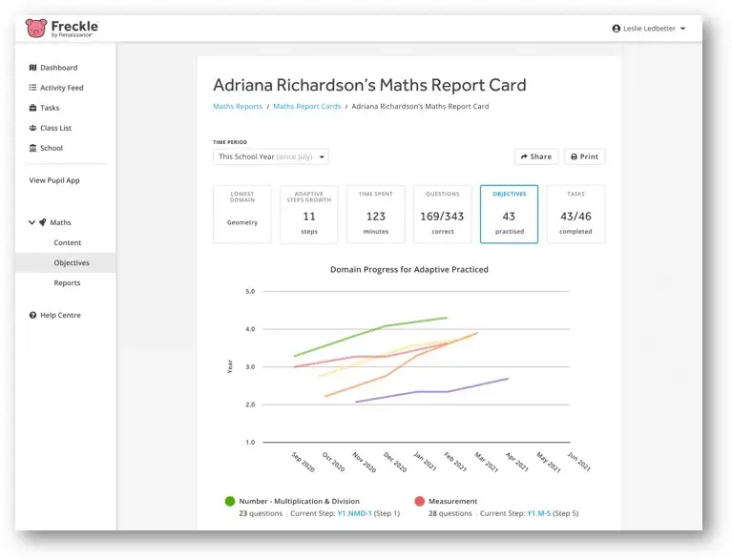
Task: Click the Help Centre question icon
Action: [x=32, y=315]
